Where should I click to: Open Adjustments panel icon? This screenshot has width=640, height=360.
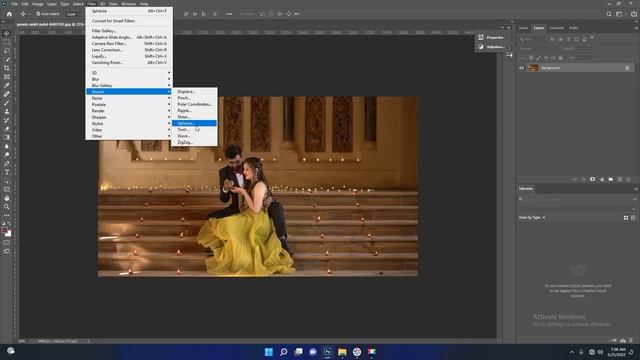481,47
